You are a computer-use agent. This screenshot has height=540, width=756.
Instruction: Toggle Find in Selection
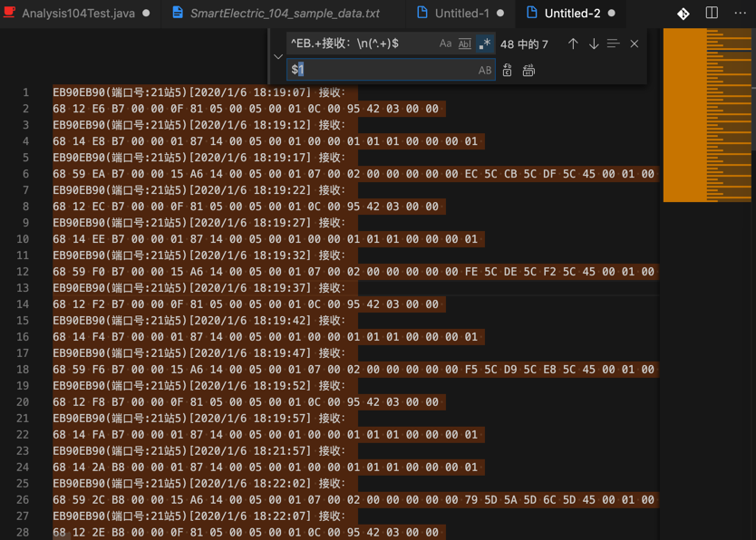[614, 43]
